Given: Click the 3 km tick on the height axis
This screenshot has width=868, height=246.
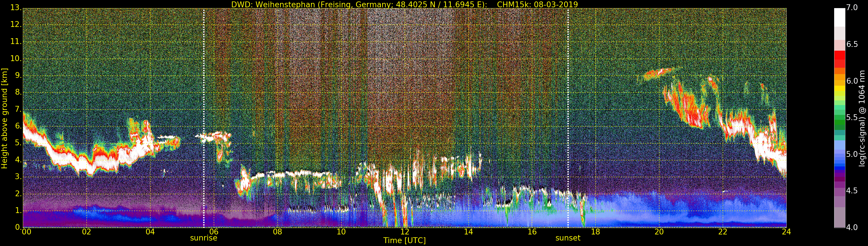Looking at the screenshot, I should (18, 177).
